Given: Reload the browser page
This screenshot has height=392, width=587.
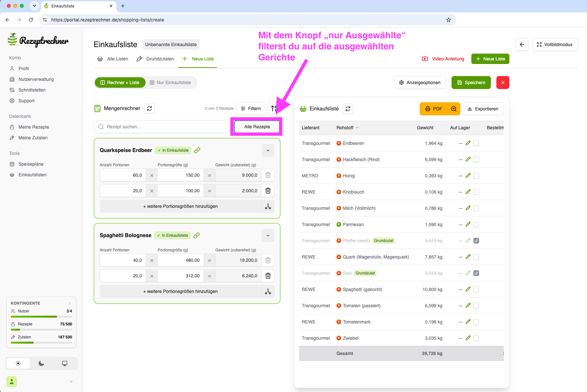Looking at the screenshot, I should (31, 20).
